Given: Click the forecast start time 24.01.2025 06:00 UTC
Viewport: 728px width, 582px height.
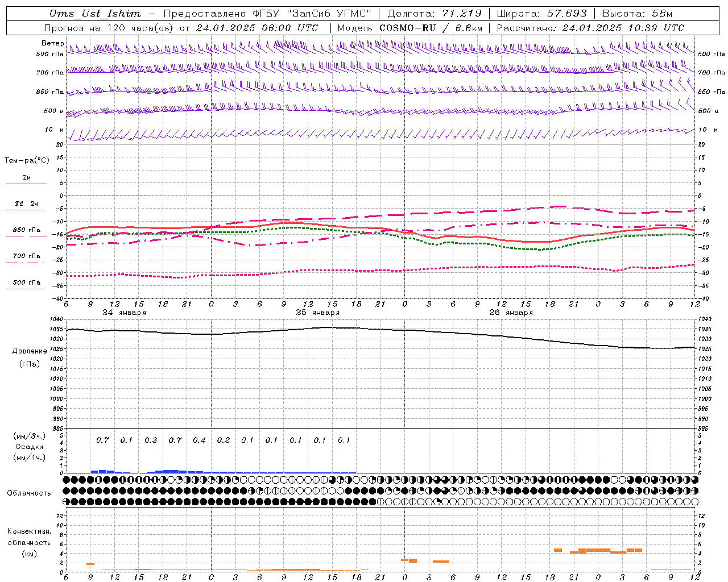Looking at the screenshot, I should 257,28.
